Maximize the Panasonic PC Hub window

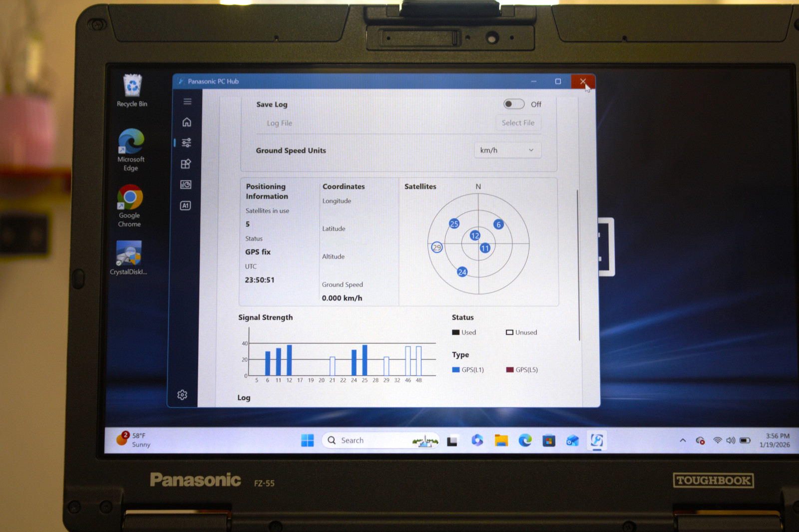558,81
